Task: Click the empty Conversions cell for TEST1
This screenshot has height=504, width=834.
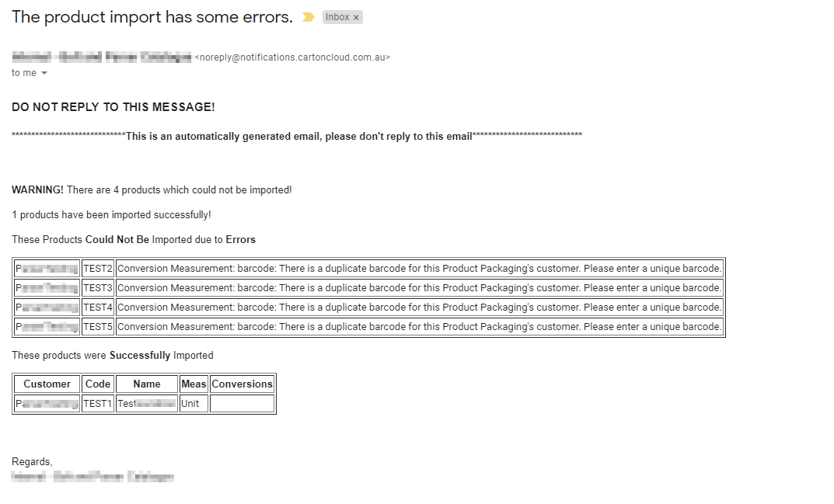Action: [x=242, y=404]
